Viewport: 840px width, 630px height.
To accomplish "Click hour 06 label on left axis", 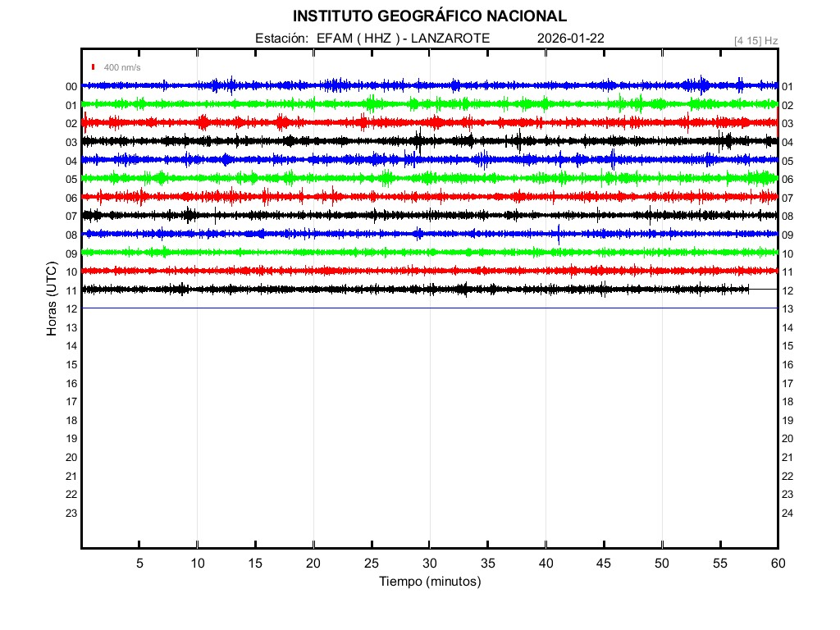I will [x=71, y=198].
